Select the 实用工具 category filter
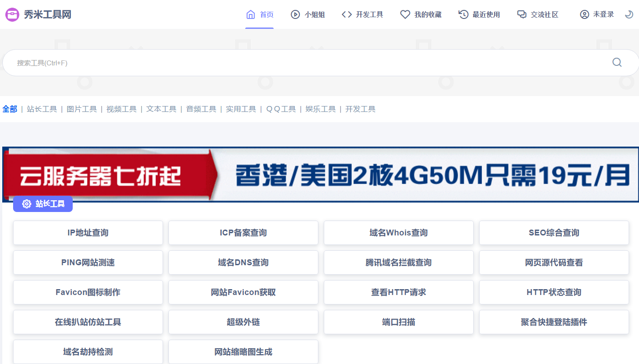This screenshot has height=364, width=639. pyautogui.click(x=241, y=109)
